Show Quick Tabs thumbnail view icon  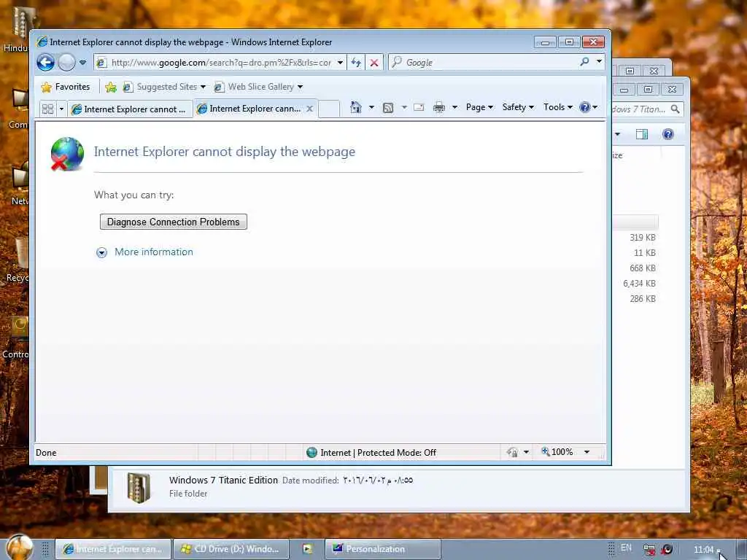coord(47,109)
